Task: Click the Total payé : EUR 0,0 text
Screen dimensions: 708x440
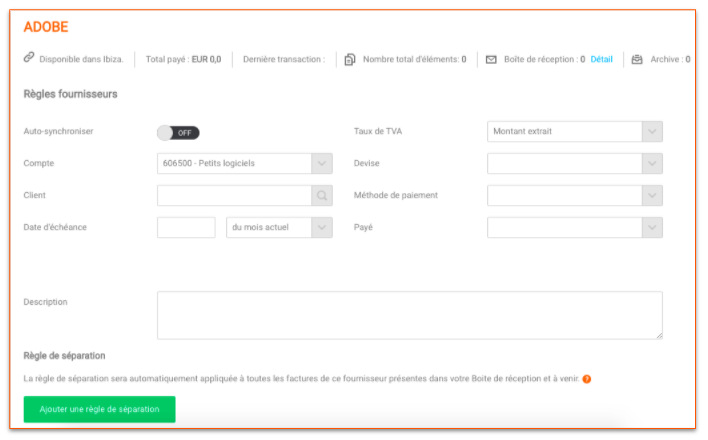Action: 183,59
